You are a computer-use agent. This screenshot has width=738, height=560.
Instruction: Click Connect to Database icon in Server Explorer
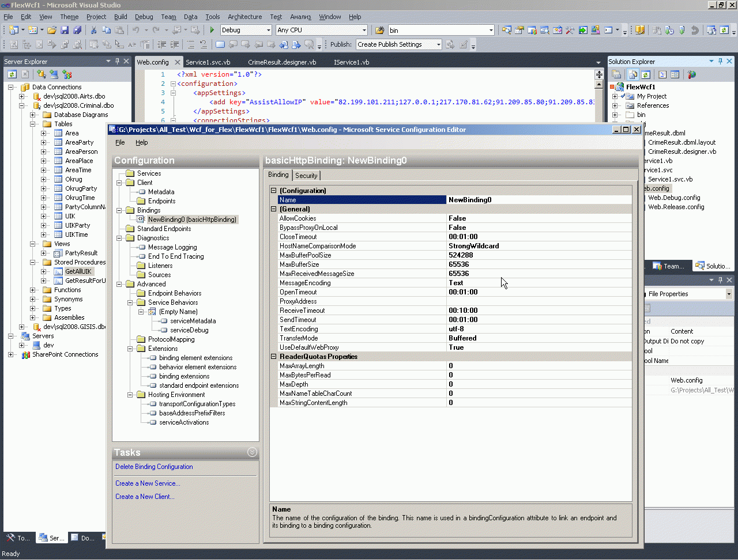pyautogui.click(x=42, y=74)
